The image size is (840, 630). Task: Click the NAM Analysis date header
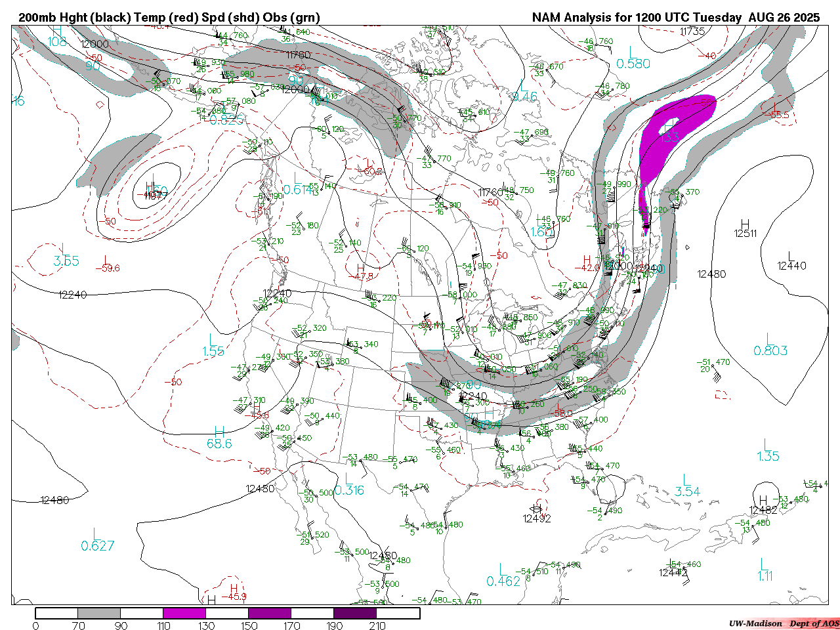point(675,18)
